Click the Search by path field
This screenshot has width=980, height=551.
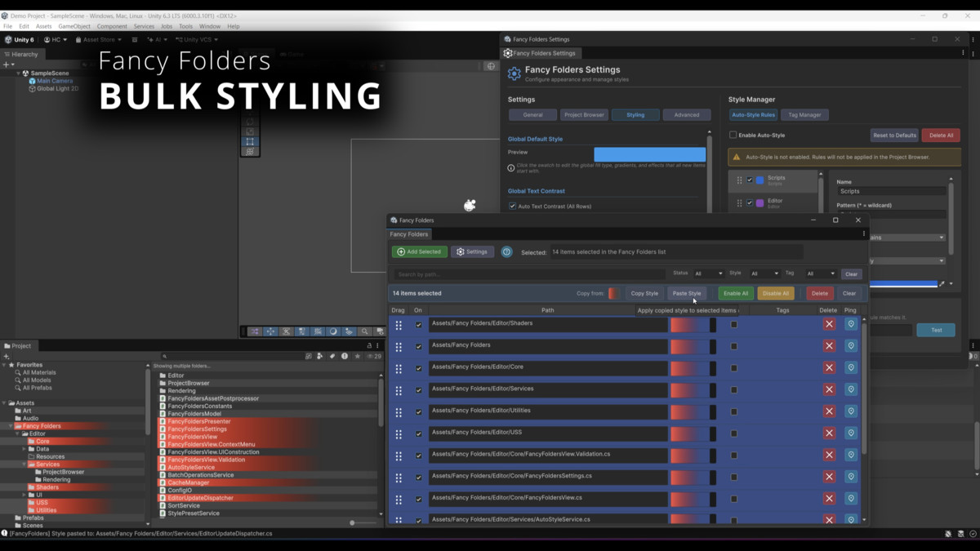(529, 274)
